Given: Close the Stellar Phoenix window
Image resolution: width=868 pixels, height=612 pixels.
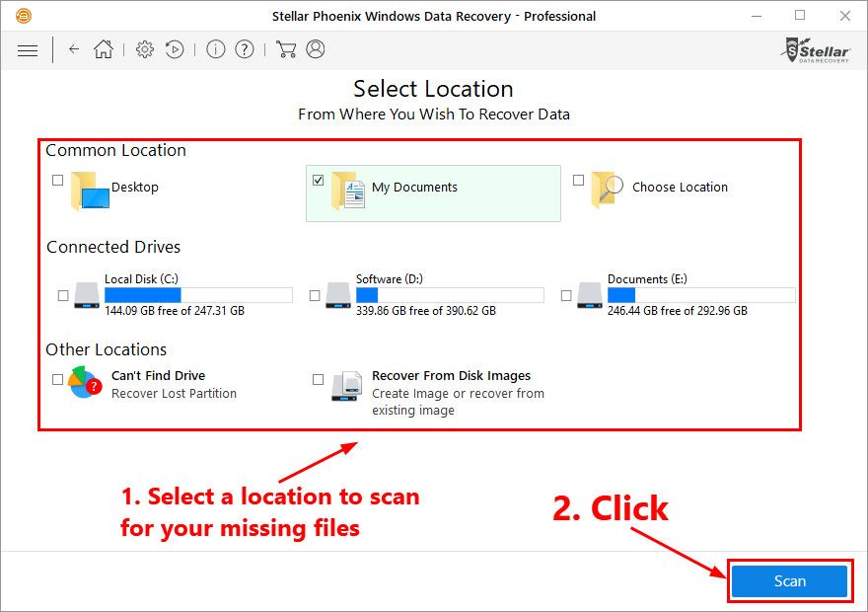Looking at the screenshot, I should click(x=844, y=16).
